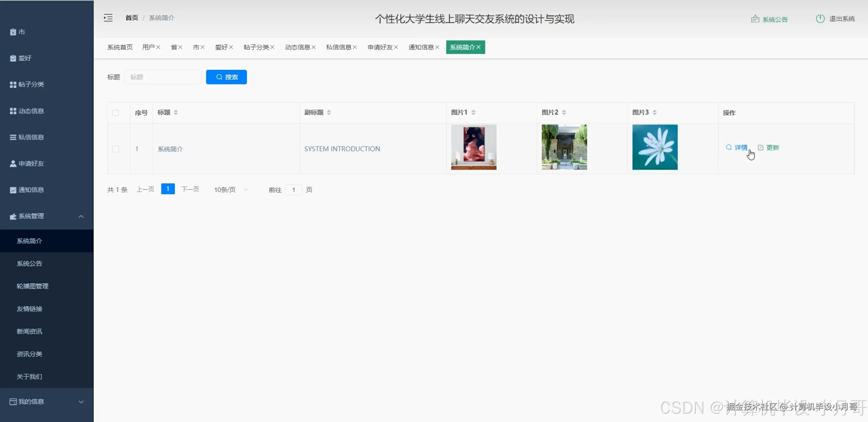Screen dimensions: 868x422
Task: Check the row checkbox for 系统简介
Action: pos(116,149)
